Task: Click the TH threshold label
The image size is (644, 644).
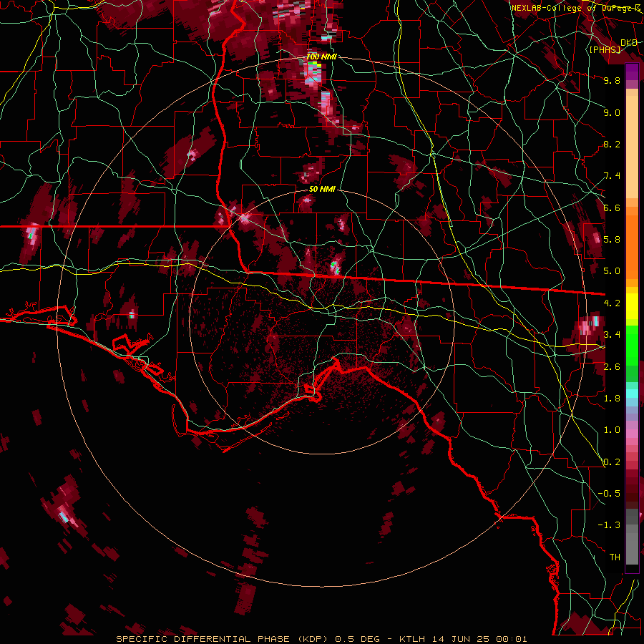Action: pyautogui.click(x=615, y=557)
